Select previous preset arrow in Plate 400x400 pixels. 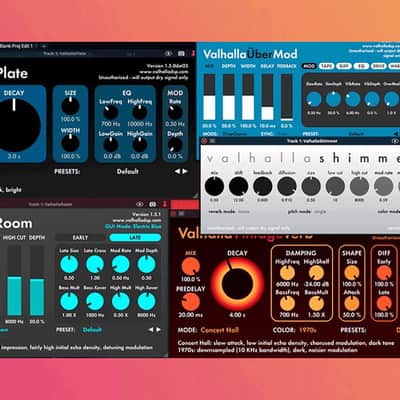pyautogui.click(x=177, y=171)
